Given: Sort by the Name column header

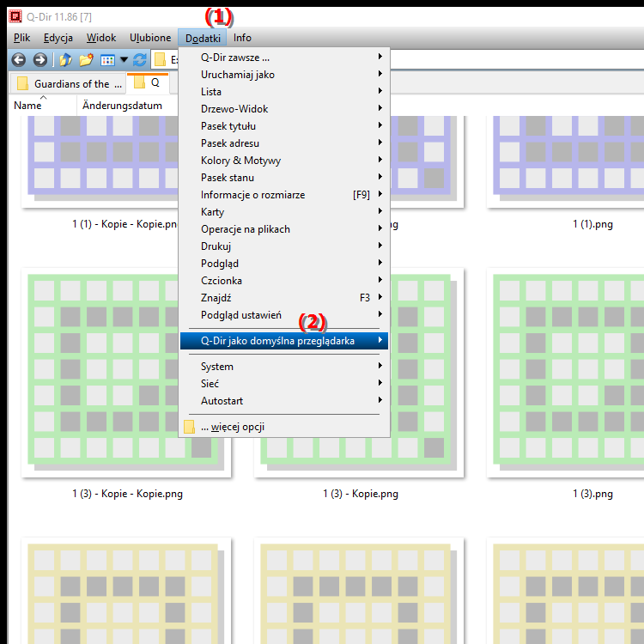Looking at the screenshot, I should (43, 106).
